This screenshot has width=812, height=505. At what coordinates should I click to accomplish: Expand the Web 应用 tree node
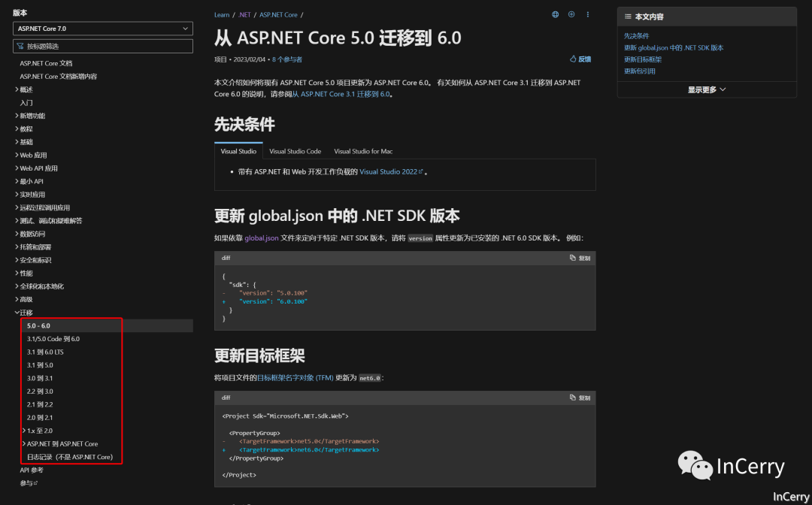coord(17,156)
